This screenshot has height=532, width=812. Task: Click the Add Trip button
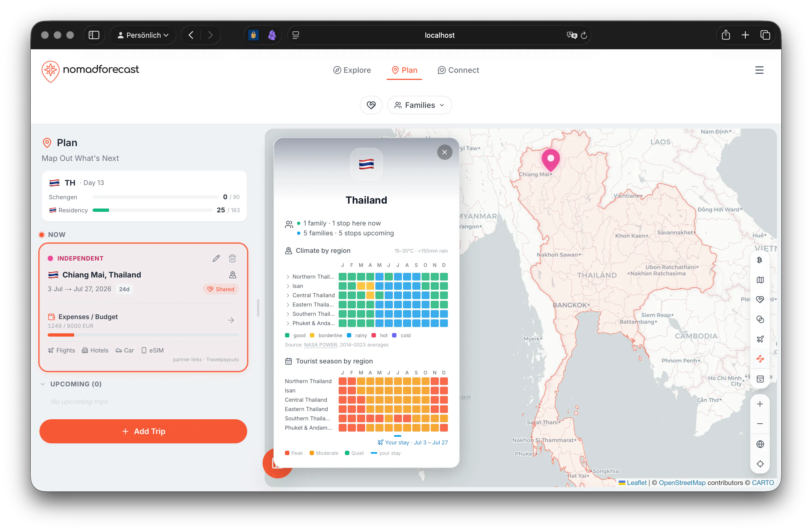point(143,431)
